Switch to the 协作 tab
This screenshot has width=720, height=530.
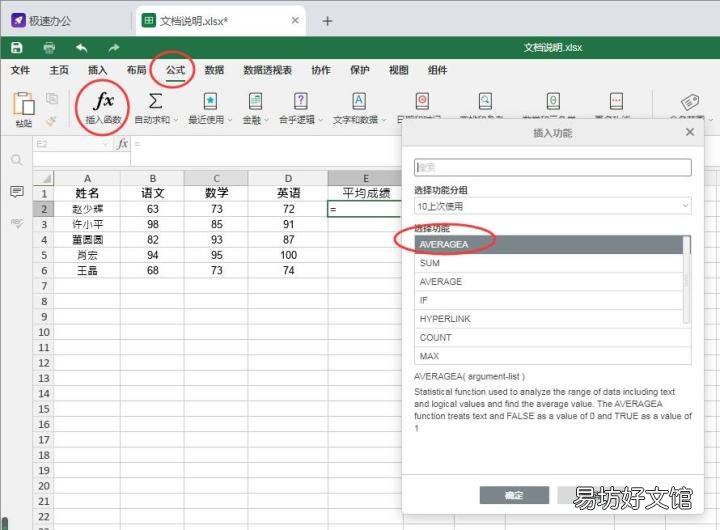click(x=321, y=70)
